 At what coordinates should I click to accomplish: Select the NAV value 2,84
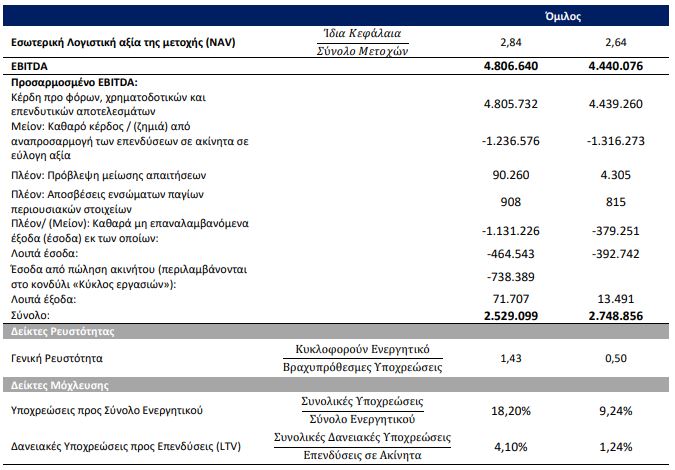[511, 43]
